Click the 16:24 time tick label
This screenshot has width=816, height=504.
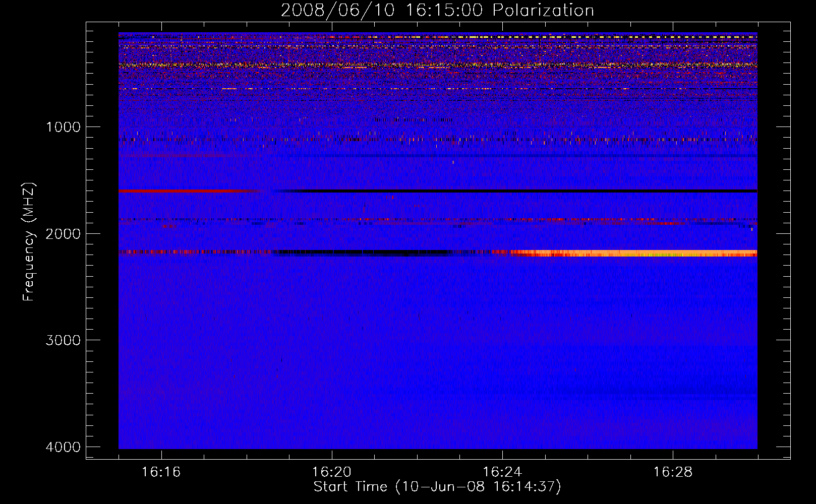(502, 472)
